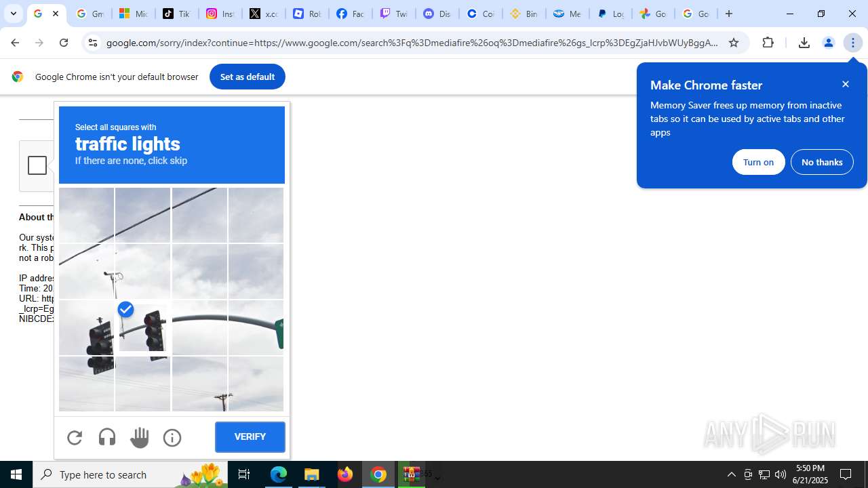Image resolution: width=868 pixels, height=488 pixels.
Task: Launch Microsoft Edge from taskbar
Action: tap(279, 474)
